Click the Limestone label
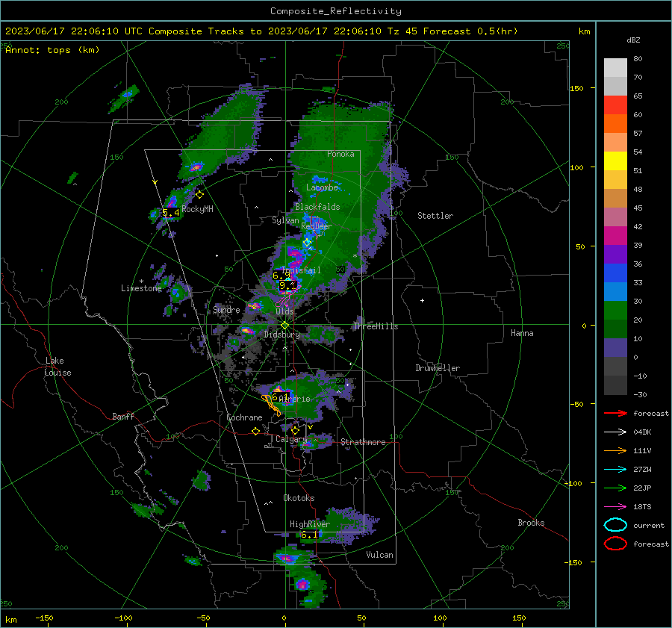This screenshot has height=628, width=672. point(141,288)
